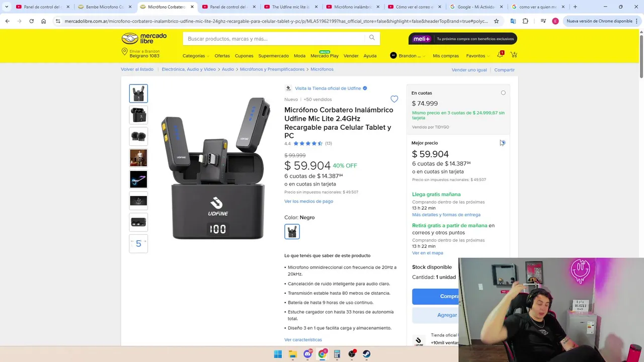The width and height of the screenshot is (644, 362).
Task: Click the meli+ badge in banner
Action: 422,39
